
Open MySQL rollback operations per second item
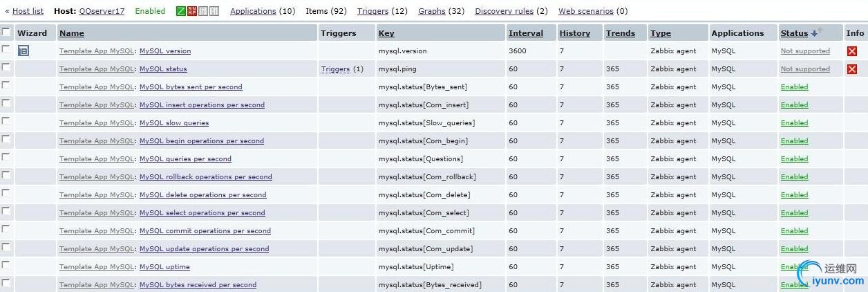206,177
